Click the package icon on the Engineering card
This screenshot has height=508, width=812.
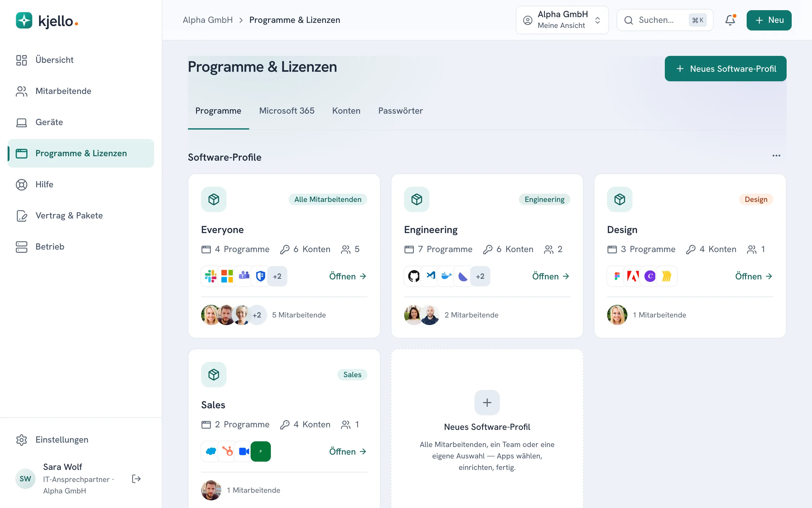point(417,199)
